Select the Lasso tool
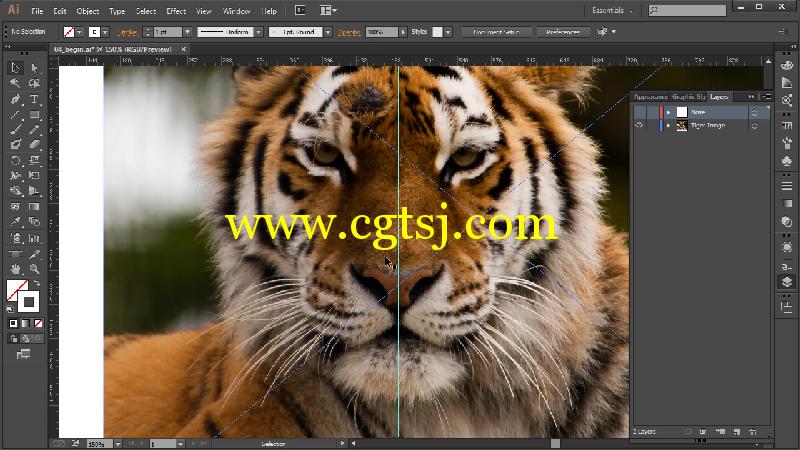The height and width of the screenshot is (450, 800). pos(34,83)
